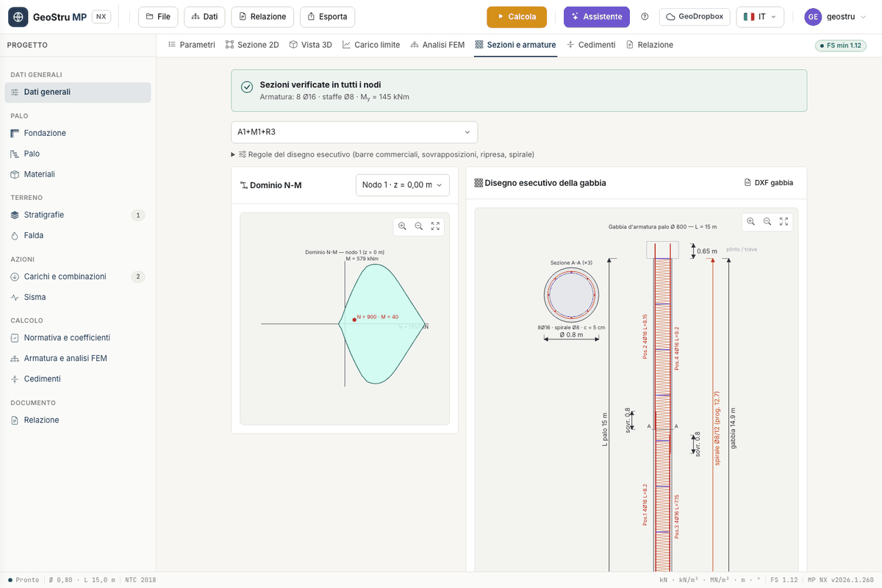
Task: Zoom out on the gabbia drawing
Action: [x=767, y=221]
